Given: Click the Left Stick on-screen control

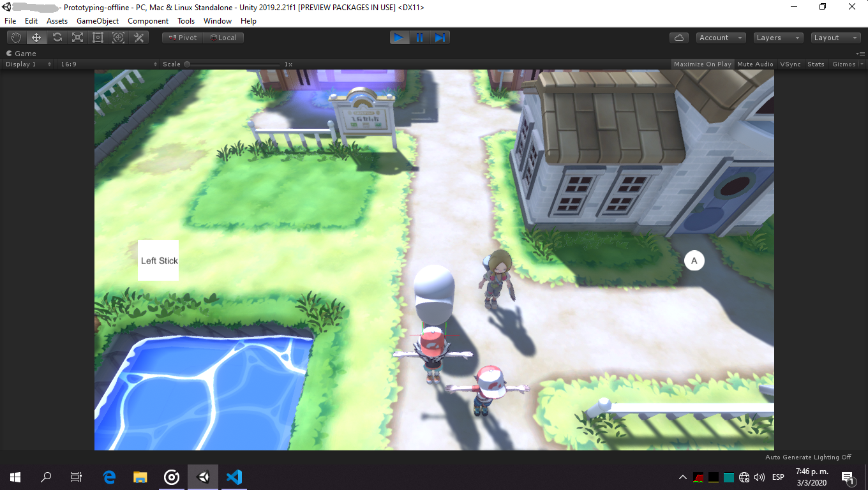Looking at the screenshot, I should coord(158,260).
